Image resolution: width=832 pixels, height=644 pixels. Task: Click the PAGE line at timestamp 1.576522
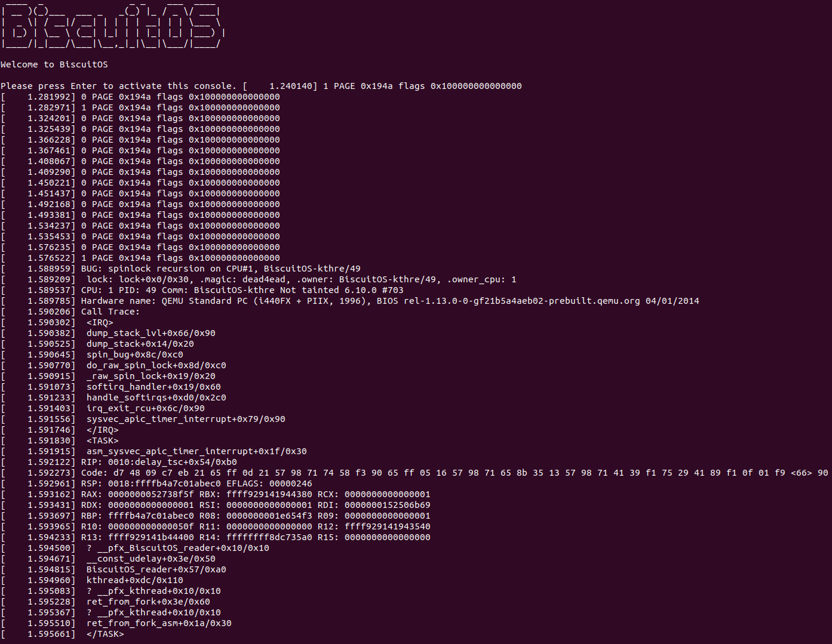(x=140, y=258)
